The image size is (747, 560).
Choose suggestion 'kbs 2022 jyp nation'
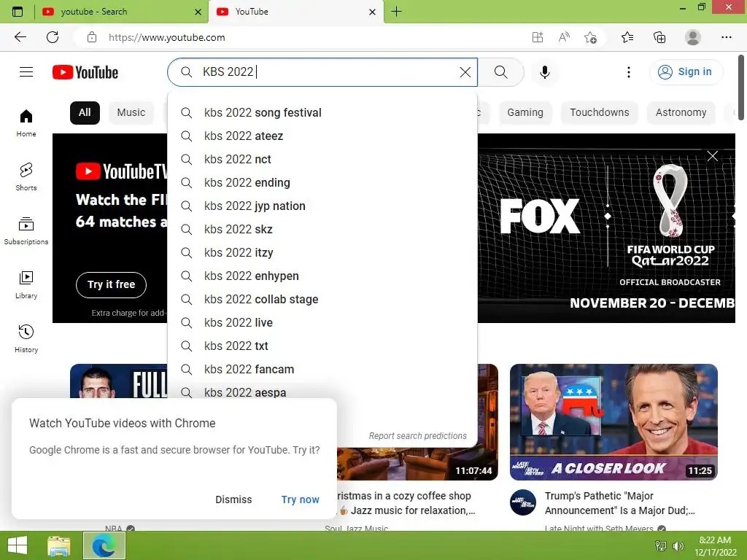[322, 206]
